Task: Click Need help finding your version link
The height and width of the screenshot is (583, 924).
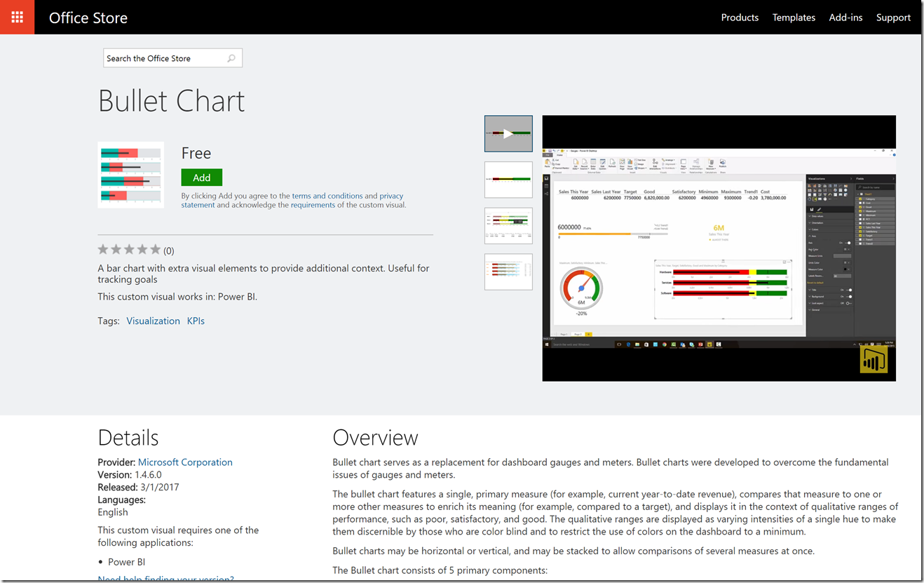Action: (x=166, y=579)
